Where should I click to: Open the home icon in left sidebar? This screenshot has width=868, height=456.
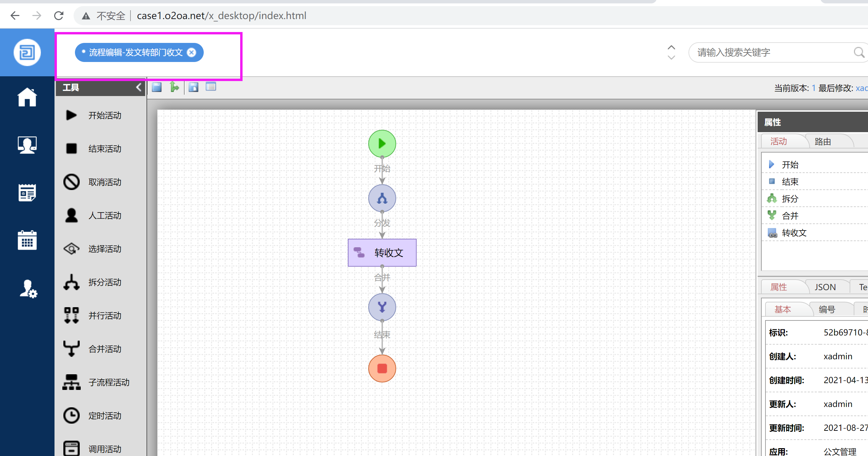click(27, 98)
